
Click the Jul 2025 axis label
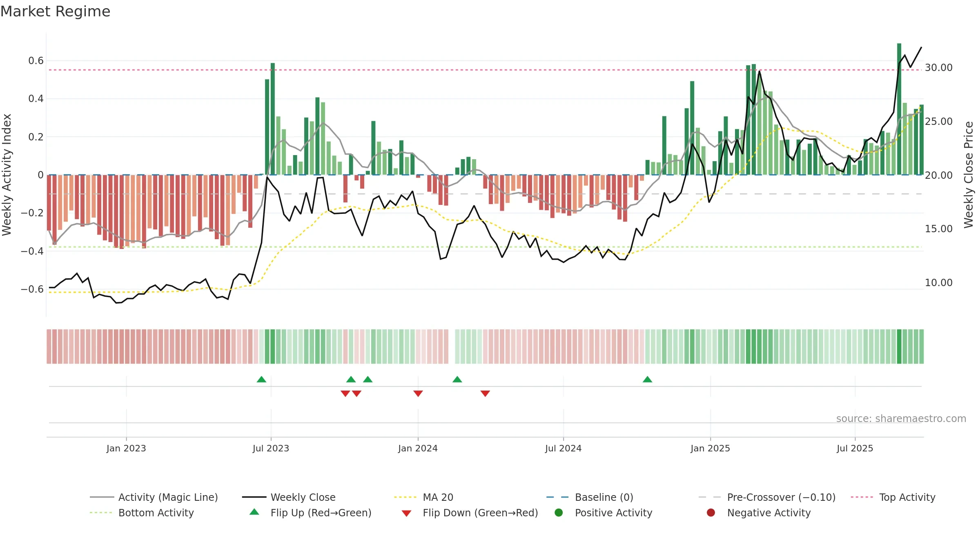855,448
